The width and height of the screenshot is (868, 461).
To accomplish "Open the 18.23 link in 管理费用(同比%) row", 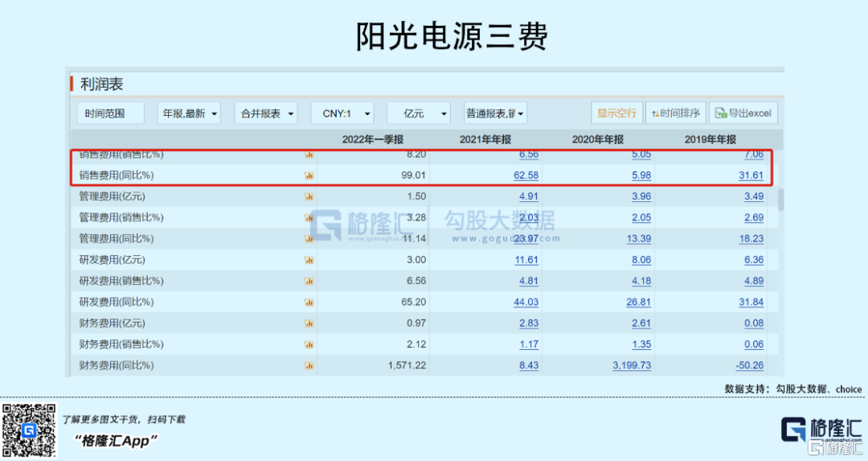I will [751, 239].
